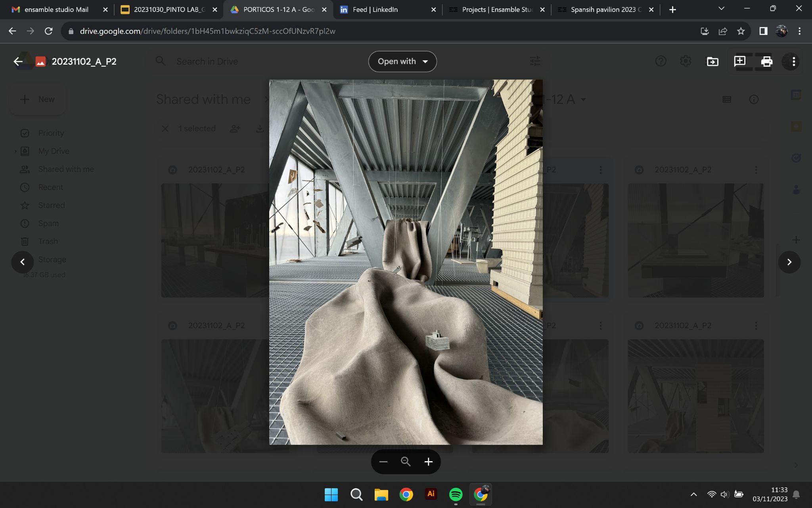Open Chrome's tab search dropdown arrow

point(721,9)
